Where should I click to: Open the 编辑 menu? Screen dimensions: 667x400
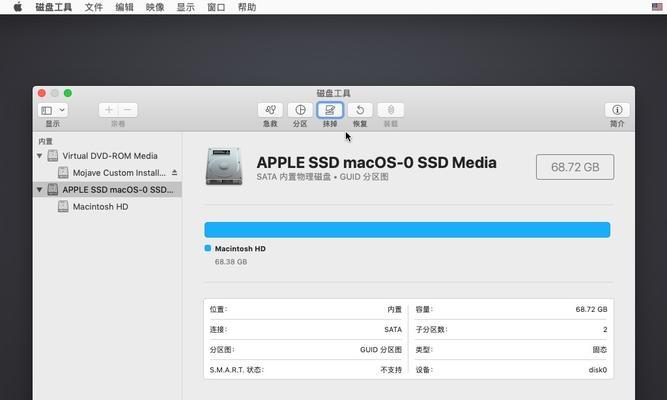[124, 7]
